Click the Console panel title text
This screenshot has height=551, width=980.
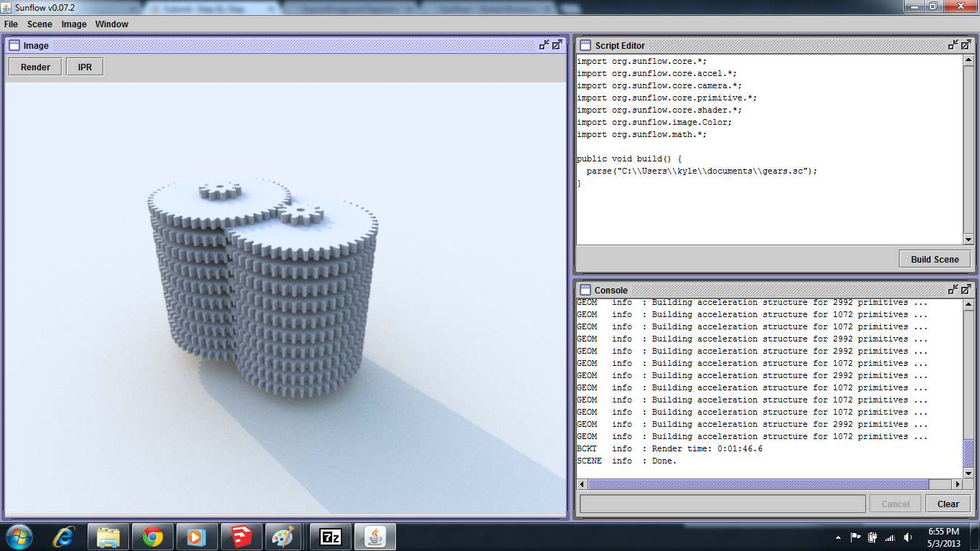coord(611,290)
